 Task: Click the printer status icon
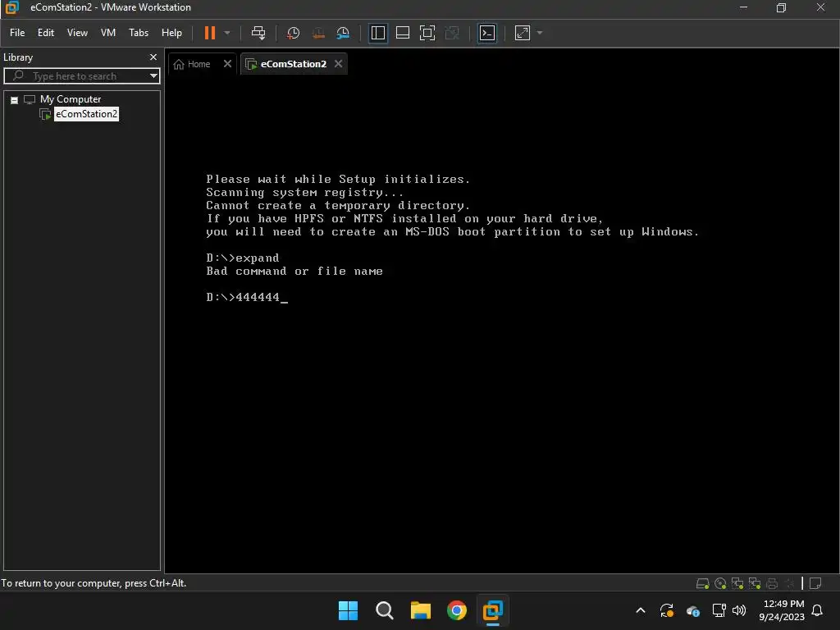[x=772, y=583]
